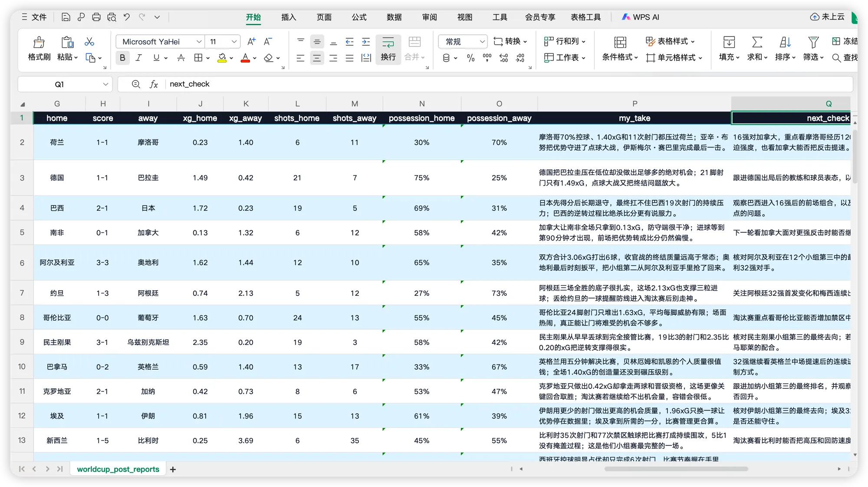Toggle center horizontal alignment

coord(317,58)
